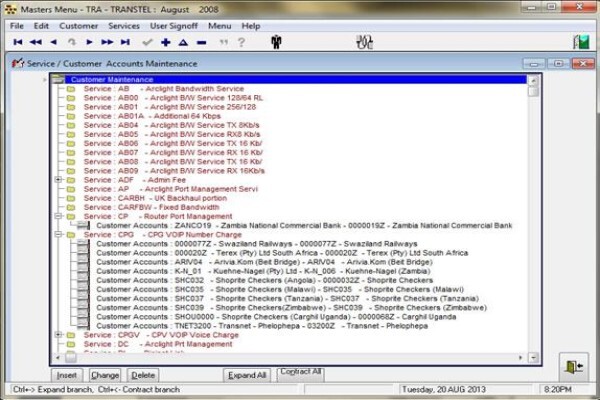The width and height of the screenshot is (600, 400).
Task: Click the Change button
Action: coord(105,375)
